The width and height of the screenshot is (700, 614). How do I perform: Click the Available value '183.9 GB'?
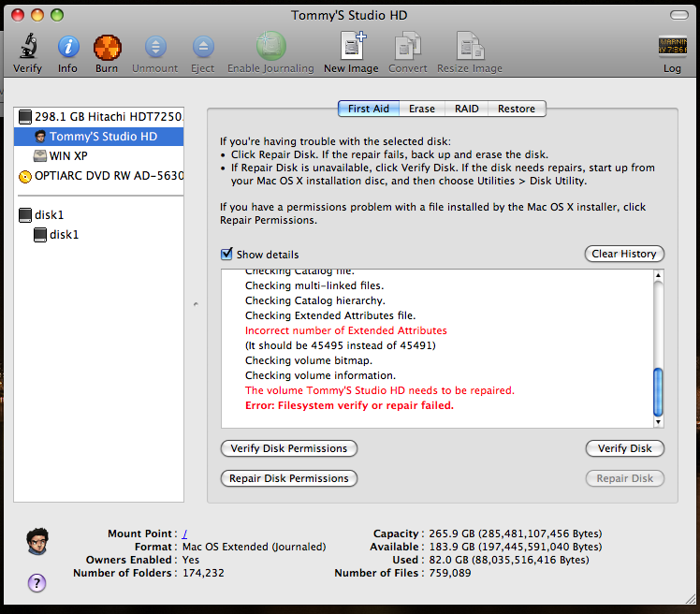(454, 547)
